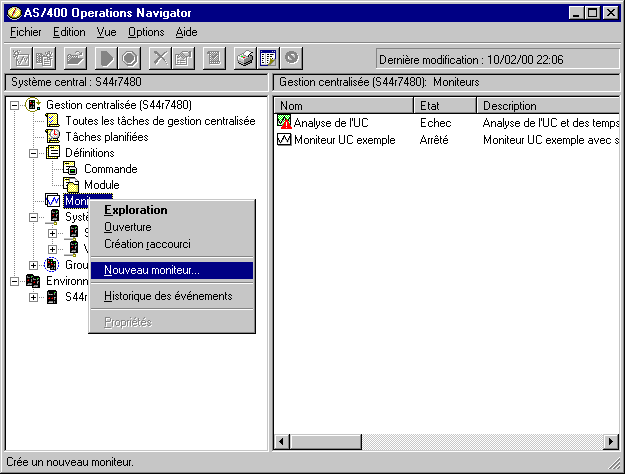Click the Définitions folder icon
This screenshot has width=625, height=474.
pos(53,152)
